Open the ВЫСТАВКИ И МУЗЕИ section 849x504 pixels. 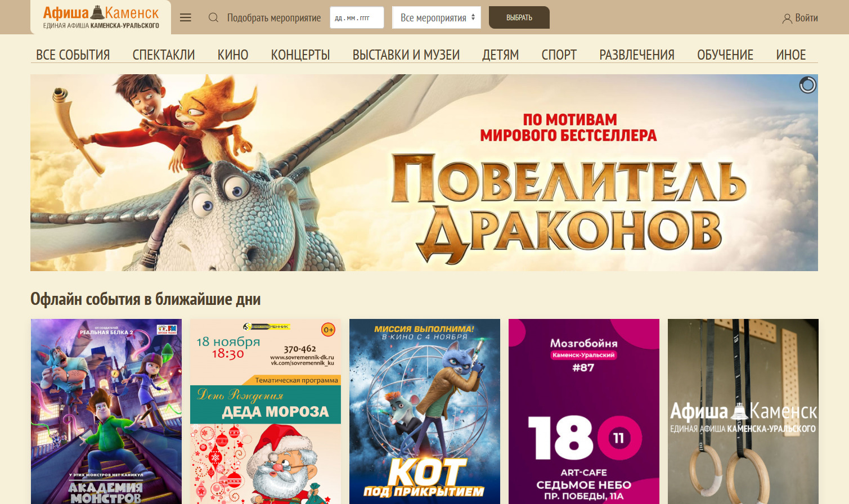point(406,55)
